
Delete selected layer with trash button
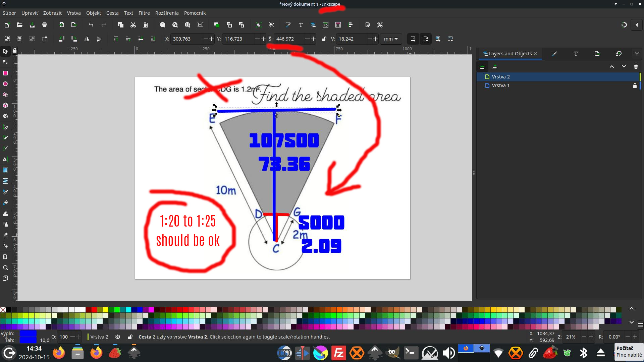tap(636, 66)
